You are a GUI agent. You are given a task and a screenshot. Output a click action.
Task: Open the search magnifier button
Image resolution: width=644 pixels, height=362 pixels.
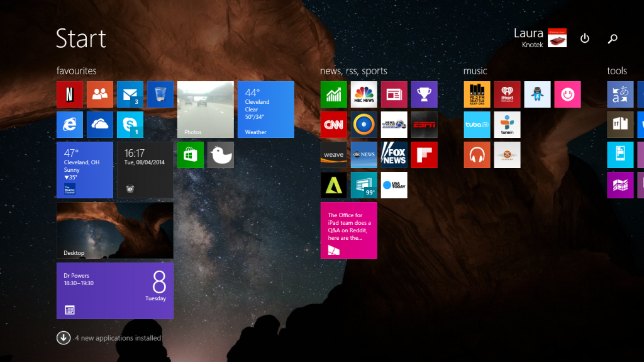click(x=613, y=38)
